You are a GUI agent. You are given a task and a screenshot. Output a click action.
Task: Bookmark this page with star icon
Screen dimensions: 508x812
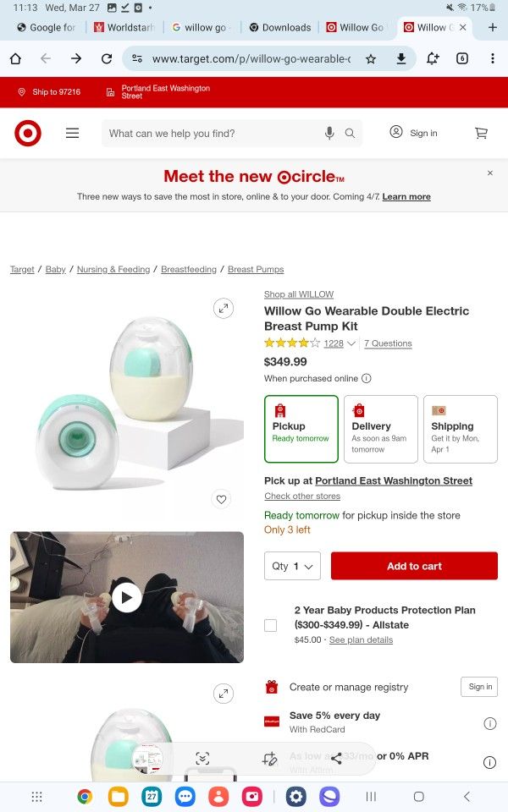(x=371, y=59)
